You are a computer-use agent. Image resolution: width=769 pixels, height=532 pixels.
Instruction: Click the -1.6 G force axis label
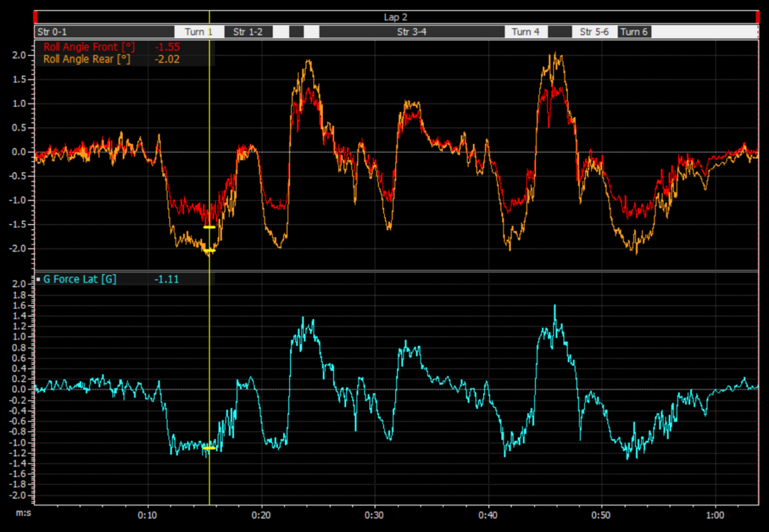click(17, 474)
